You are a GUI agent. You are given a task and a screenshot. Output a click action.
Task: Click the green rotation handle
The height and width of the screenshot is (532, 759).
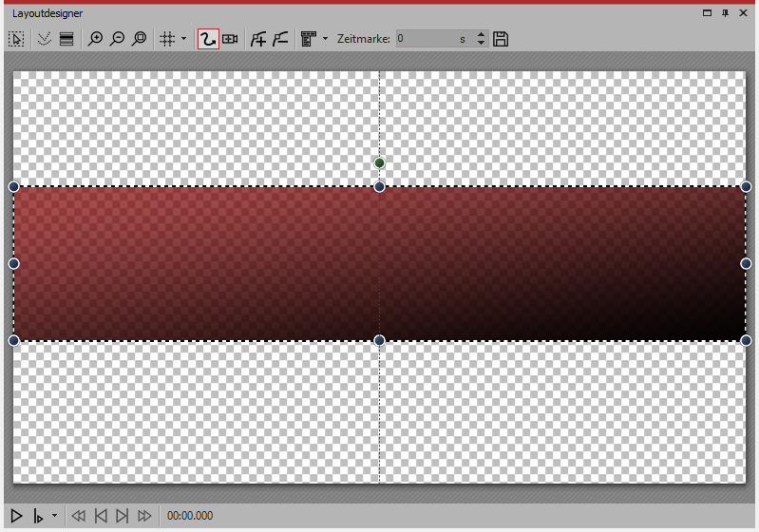[x=379, y=163]
